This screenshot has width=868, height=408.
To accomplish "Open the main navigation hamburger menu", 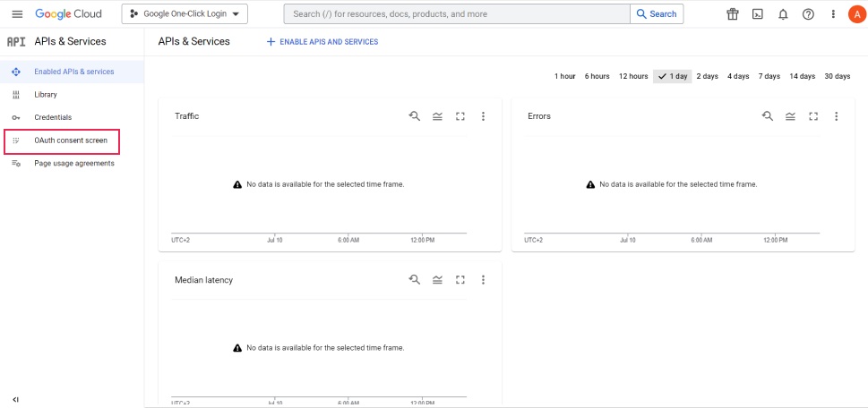I will click(16, 14).
